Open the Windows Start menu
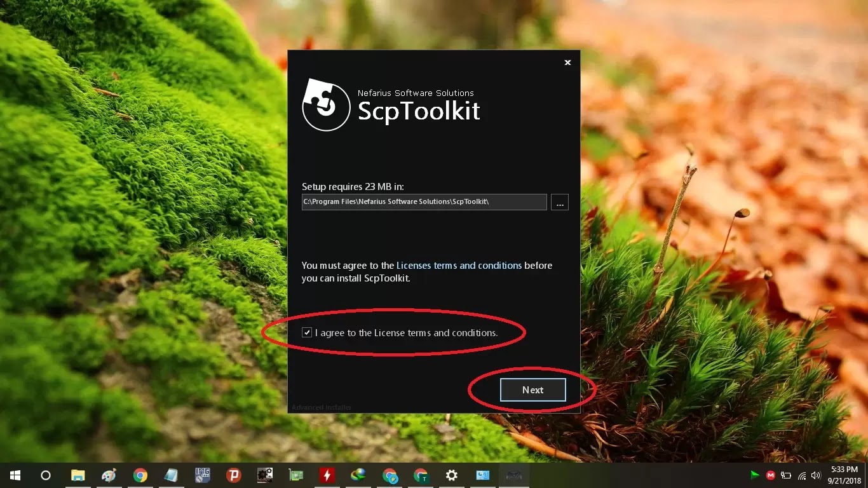This screenshot has width=868, height=488. point(15,475)
